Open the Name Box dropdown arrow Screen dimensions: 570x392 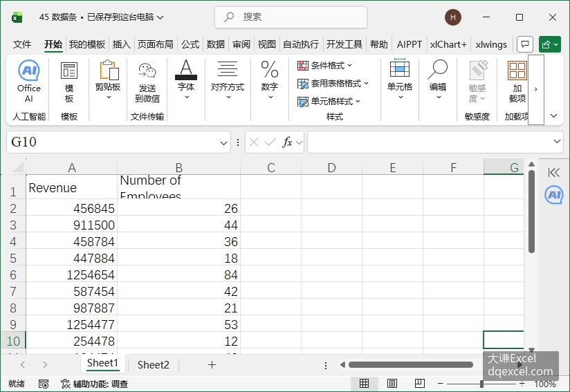click(223, 143)
